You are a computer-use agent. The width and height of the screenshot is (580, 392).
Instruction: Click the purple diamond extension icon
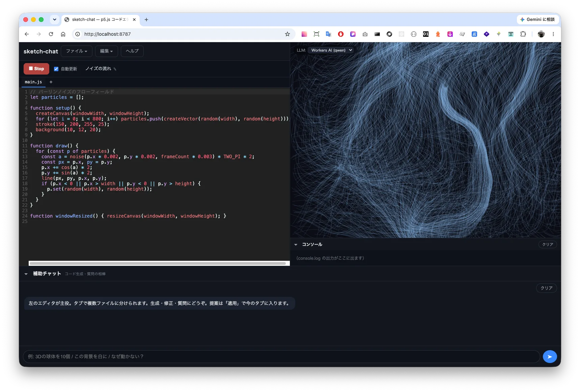coord(487,34)
